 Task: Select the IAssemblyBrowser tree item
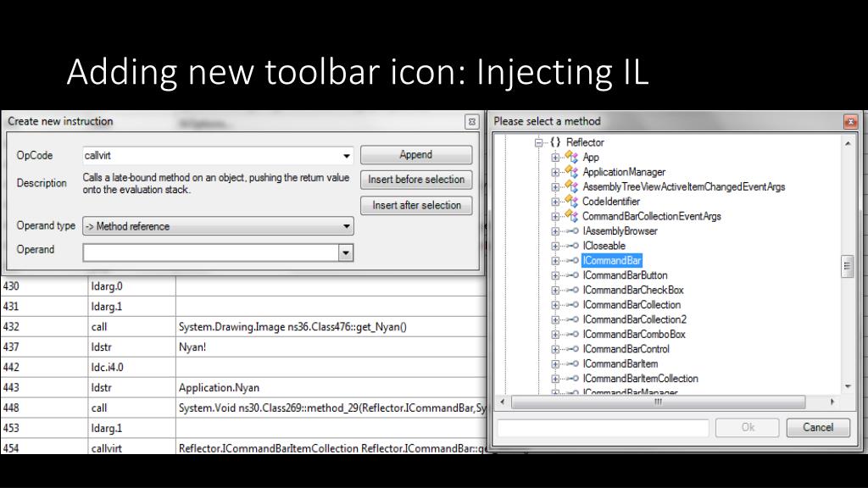620,231
